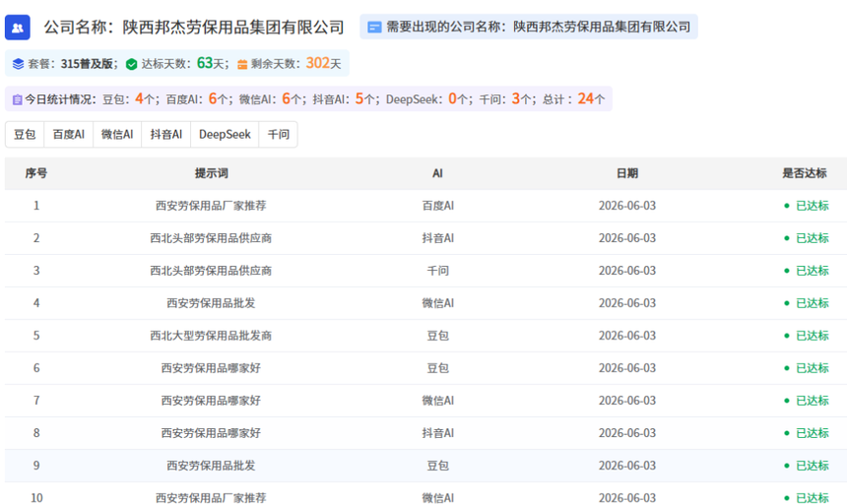Click the card icon in required company name badge

[374, 27]
